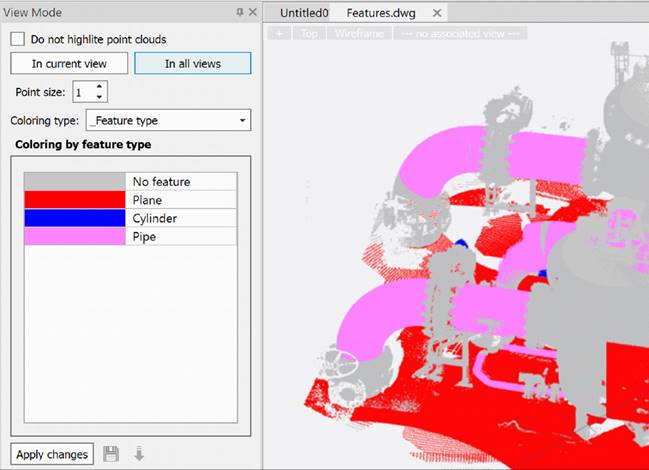Click the load settings down-arrow icon
649x470 pixels.
(139, 454)
